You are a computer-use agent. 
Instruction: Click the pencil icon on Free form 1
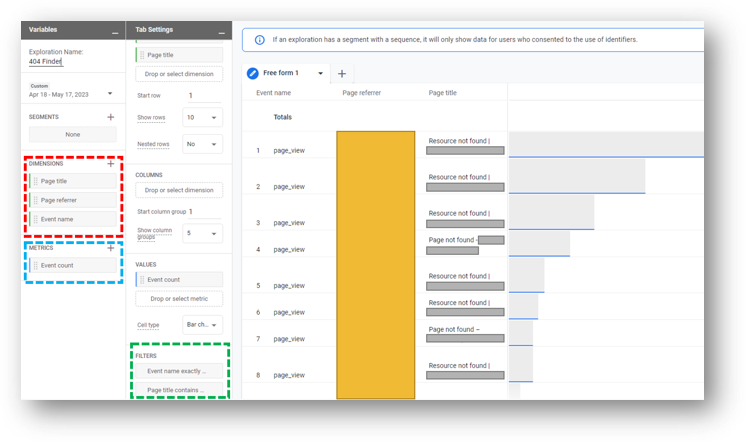point(253,73)
